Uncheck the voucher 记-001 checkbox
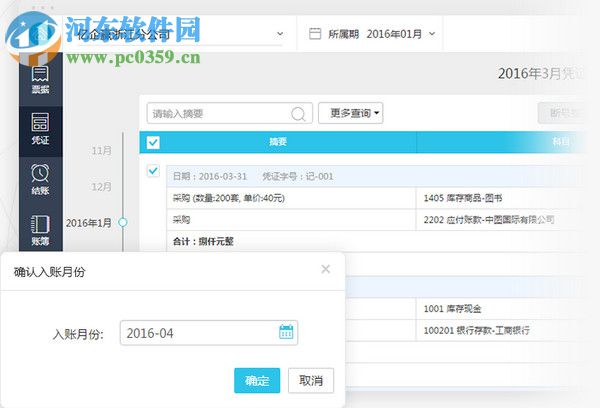This screenshot has height=408, width=600. (153, 171)
